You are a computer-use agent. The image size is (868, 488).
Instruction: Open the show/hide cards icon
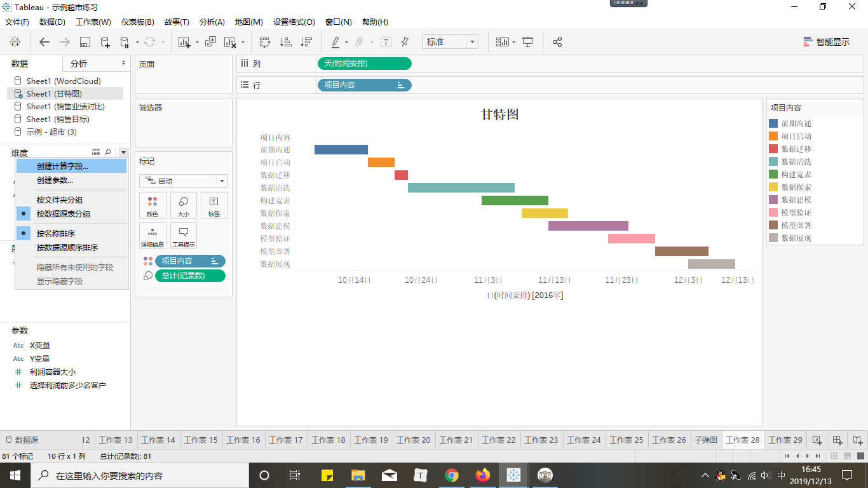[503, 42]
